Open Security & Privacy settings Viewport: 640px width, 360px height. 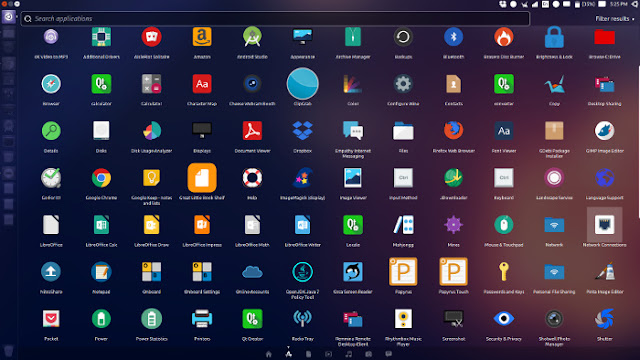[x=504, y=319]
